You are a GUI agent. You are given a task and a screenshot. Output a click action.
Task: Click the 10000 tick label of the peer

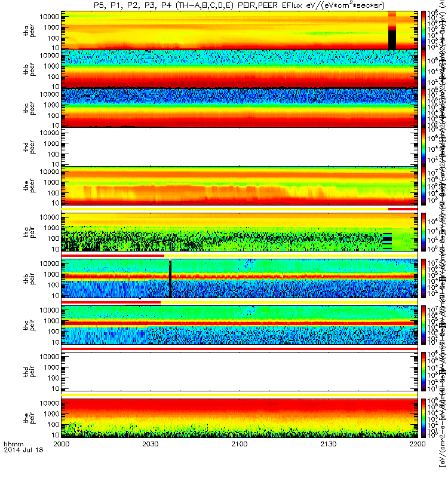point(50,171)
